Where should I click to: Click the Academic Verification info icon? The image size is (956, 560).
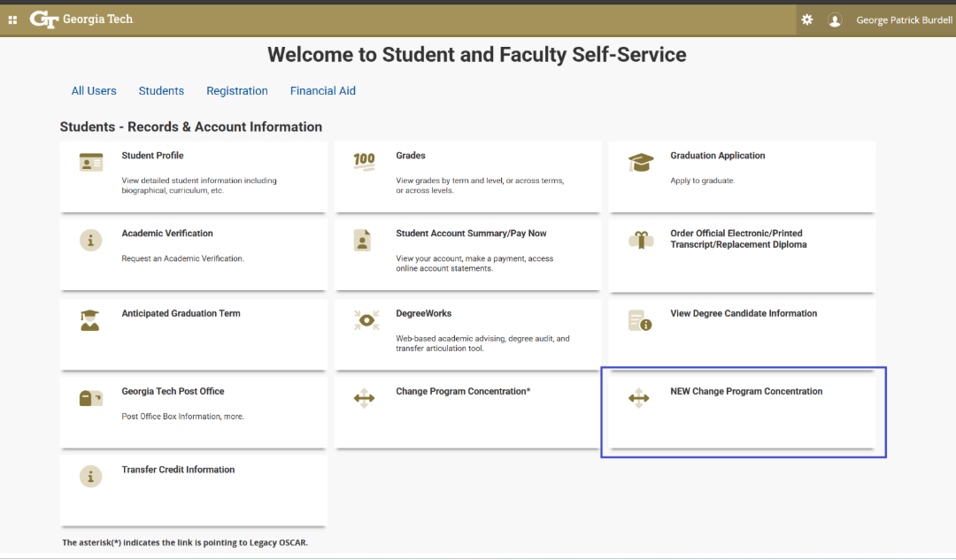coord(91,240)
